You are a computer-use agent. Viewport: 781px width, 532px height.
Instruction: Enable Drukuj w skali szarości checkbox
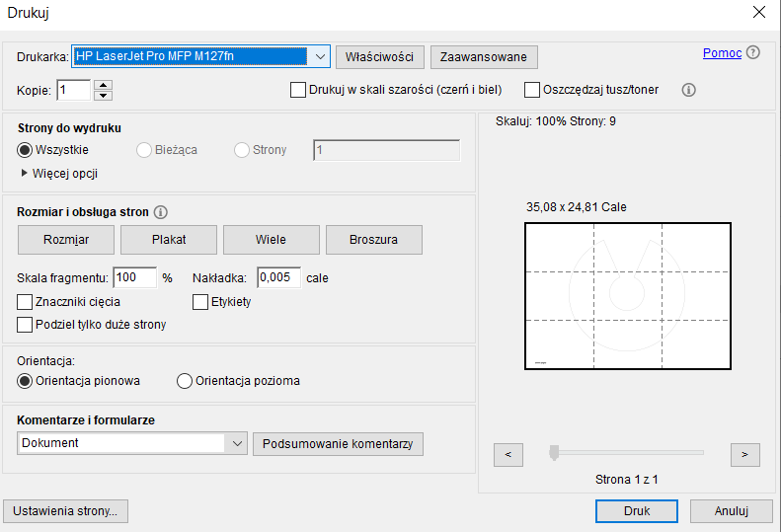click(298, 90)
